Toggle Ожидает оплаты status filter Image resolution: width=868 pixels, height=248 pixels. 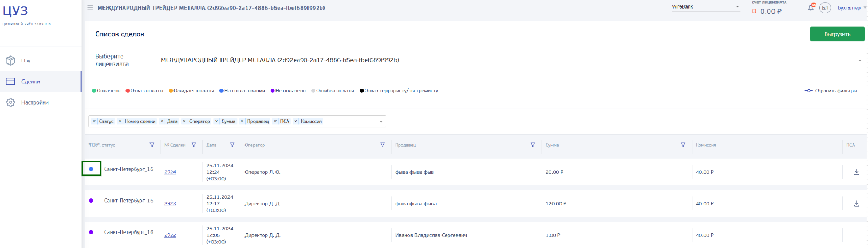point(191,91)
